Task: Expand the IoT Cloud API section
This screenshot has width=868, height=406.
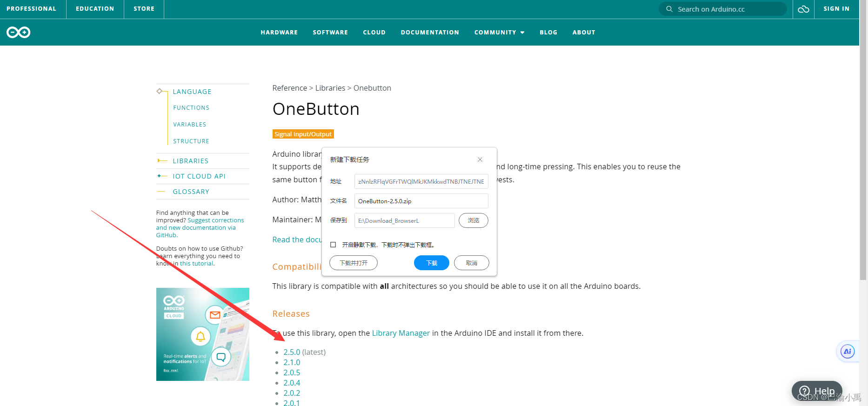Action: pos(199,176)
